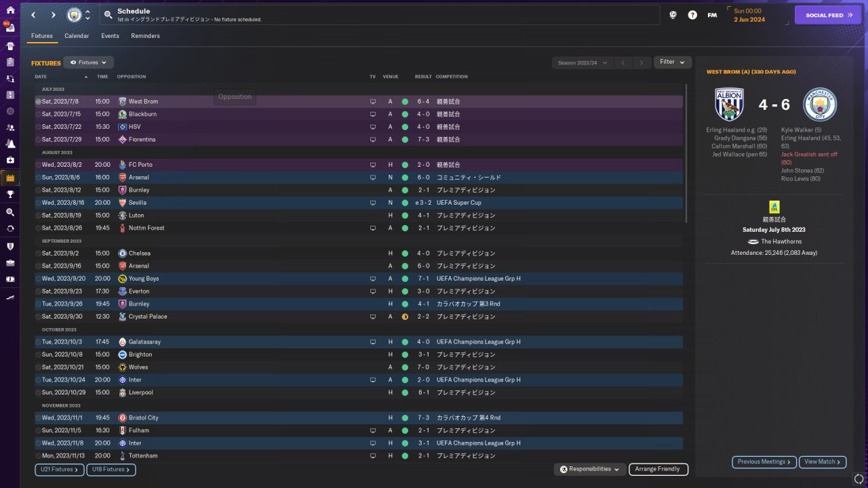
Task: Sort by the OPPOSITION column header
Action: point(132,77)
